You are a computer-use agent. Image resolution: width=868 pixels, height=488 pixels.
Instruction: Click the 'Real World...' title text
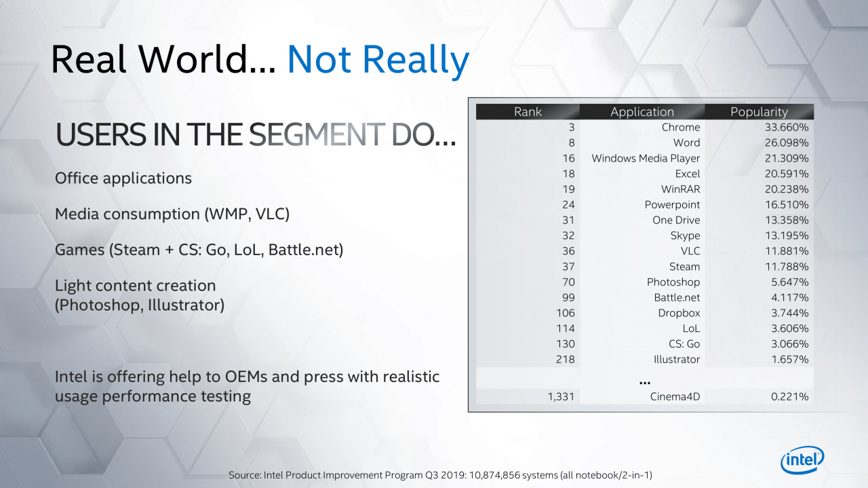point(163,59)
